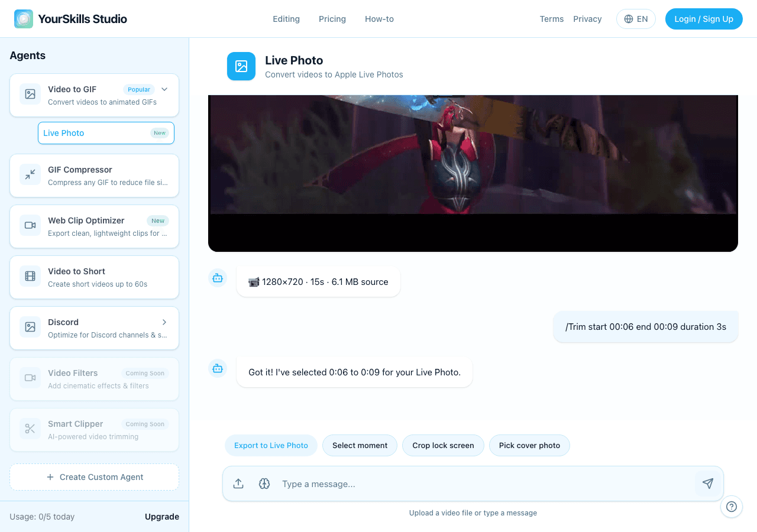Select the Web Clip Optimizer agent
The width and height of the screenshot is (757, 532).
click(x=94, y=226)
